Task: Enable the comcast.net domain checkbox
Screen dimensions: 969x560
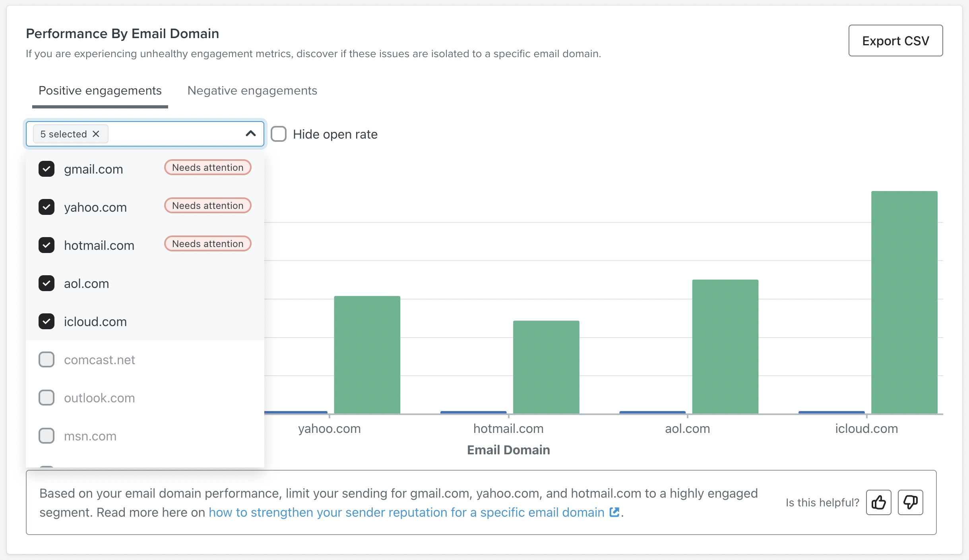Action: [47, 359]
